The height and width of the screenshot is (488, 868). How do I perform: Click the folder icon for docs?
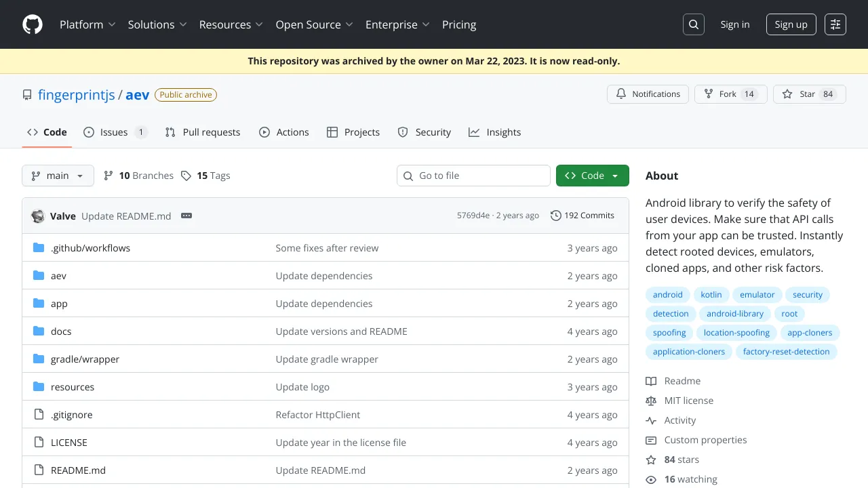pos(39,331)
